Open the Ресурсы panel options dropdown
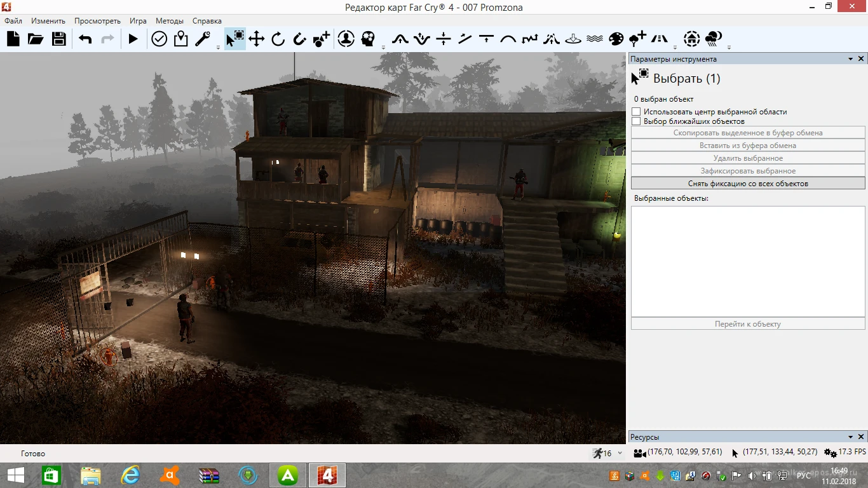The width and height of the screenshot is (868, 488). (851, 437)
